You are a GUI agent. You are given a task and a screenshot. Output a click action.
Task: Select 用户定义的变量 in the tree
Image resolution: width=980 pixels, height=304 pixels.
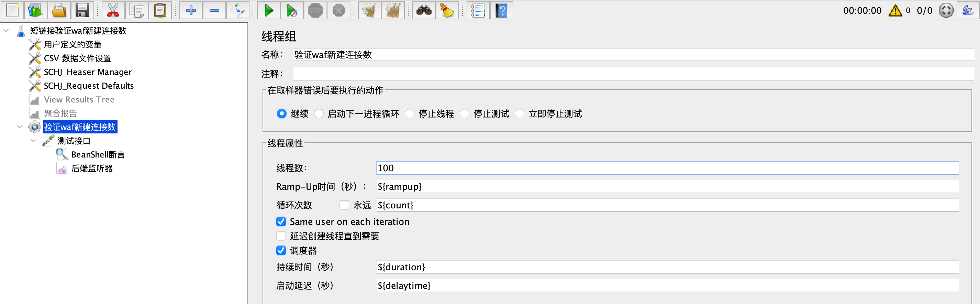(73, 45)
